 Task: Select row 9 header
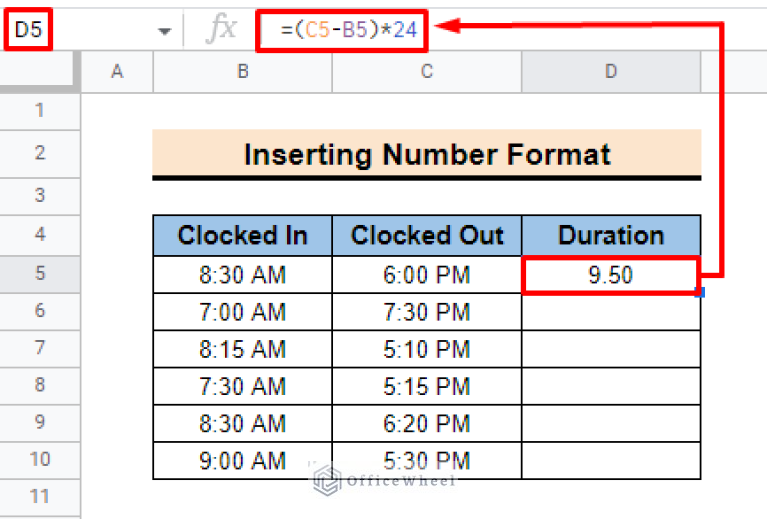(x=40, y=423)
